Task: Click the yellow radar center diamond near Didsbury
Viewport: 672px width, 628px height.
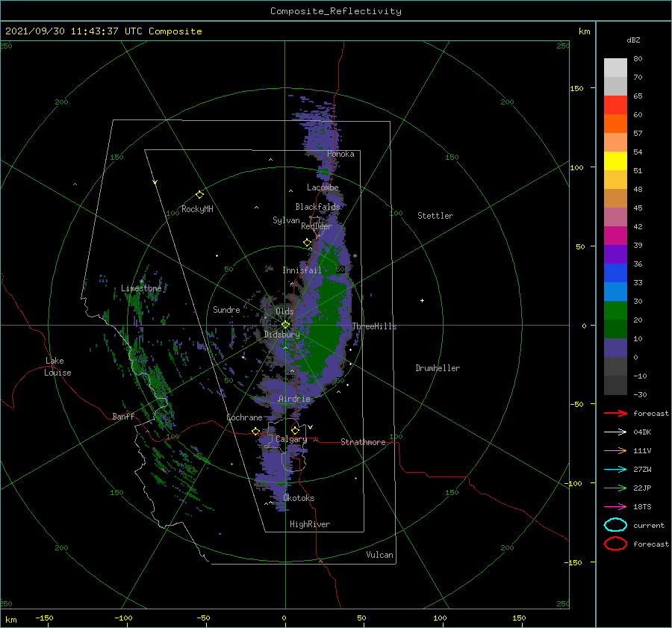Action: pos(285,325)
